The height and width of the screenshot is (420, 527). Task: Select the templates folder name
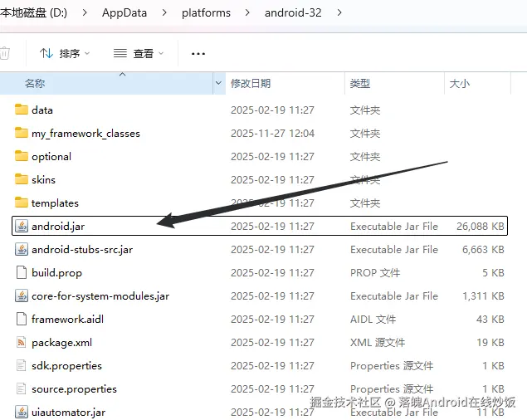55,203
